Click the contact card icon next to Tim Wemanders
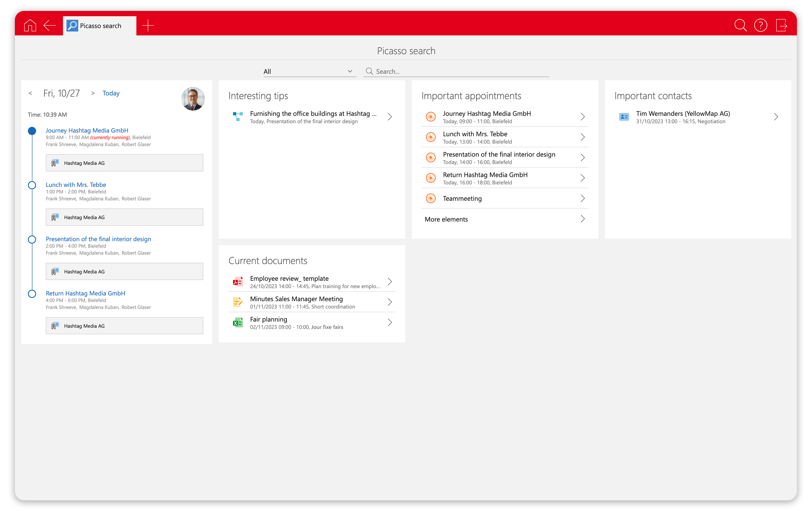The image size is (812, 511). coord(624,116)
